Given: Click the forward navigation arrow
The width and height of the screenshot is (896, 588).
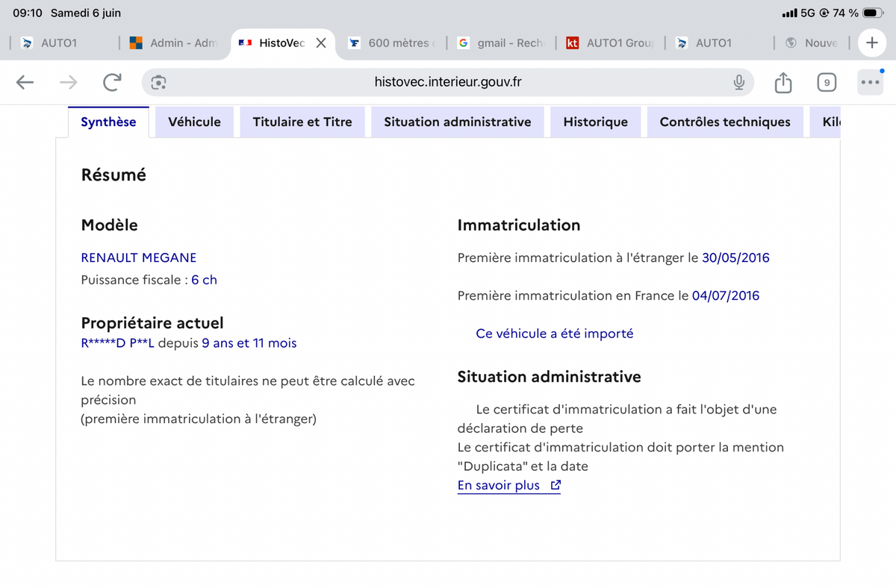Looking at the screenshot, I should [x=69, y=83].
